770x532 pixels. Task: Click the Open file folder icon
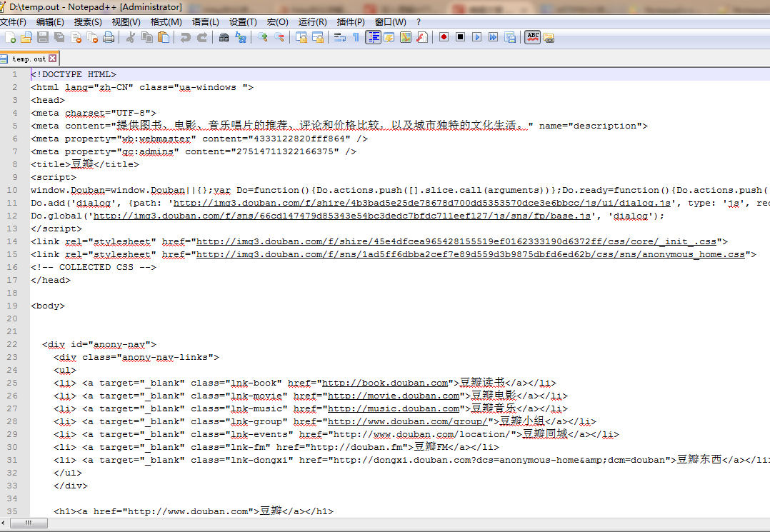point(26,37)
